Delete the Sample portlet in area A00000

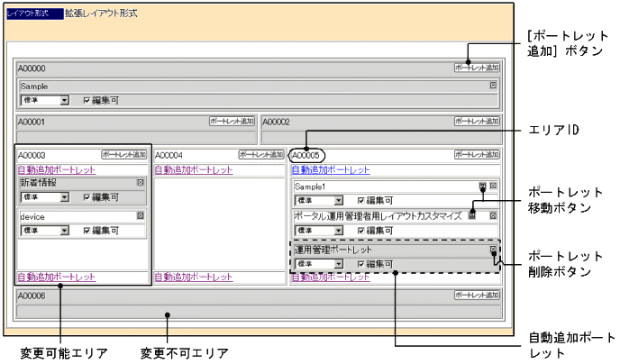[x=493, y=86]
